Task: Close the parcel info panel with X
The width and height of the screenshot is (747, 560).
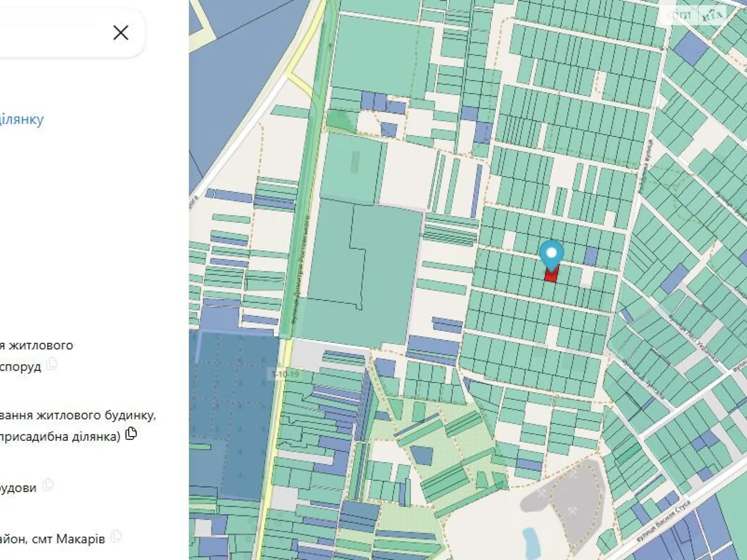Action: pos(121,33)
